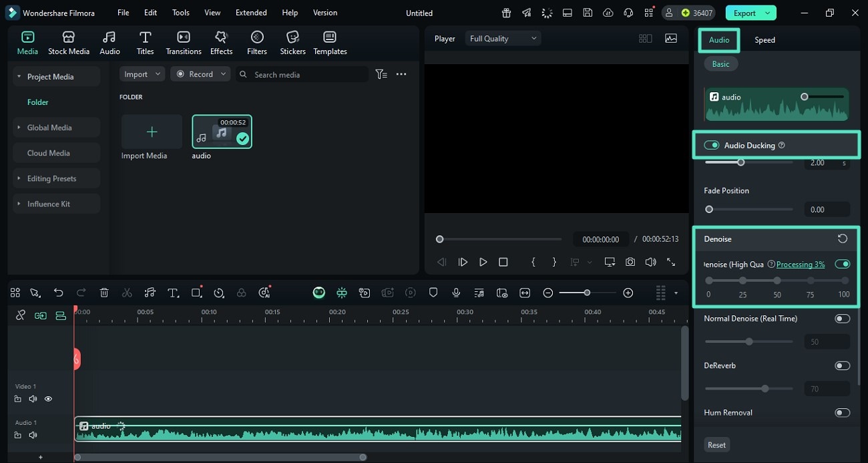Open the Stickers section
Image resolution: width=868 pixels, height=463 pixels.
coord(292,43)
